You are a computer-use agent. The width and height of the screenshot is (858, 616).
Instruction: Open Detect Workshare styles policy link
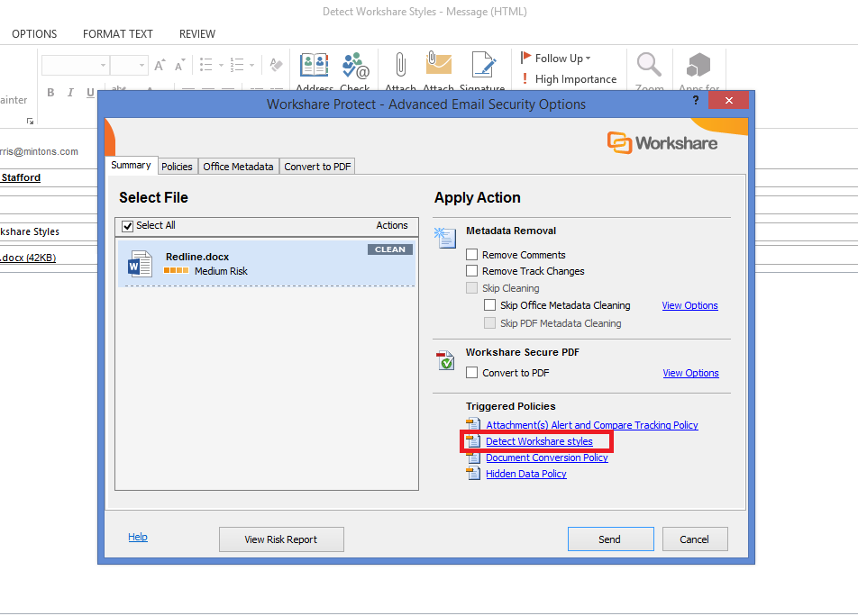[539, 441]
